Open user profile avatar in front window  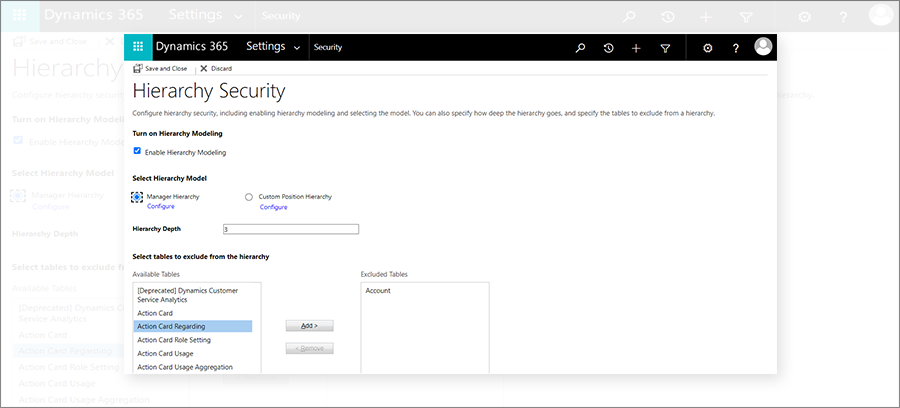pos(763,46)
